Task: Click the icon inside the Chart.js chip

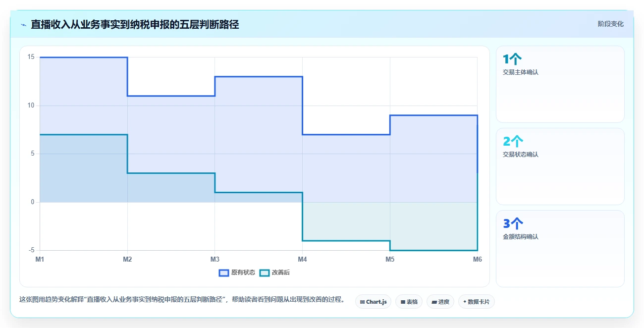Action: (362, 302)
